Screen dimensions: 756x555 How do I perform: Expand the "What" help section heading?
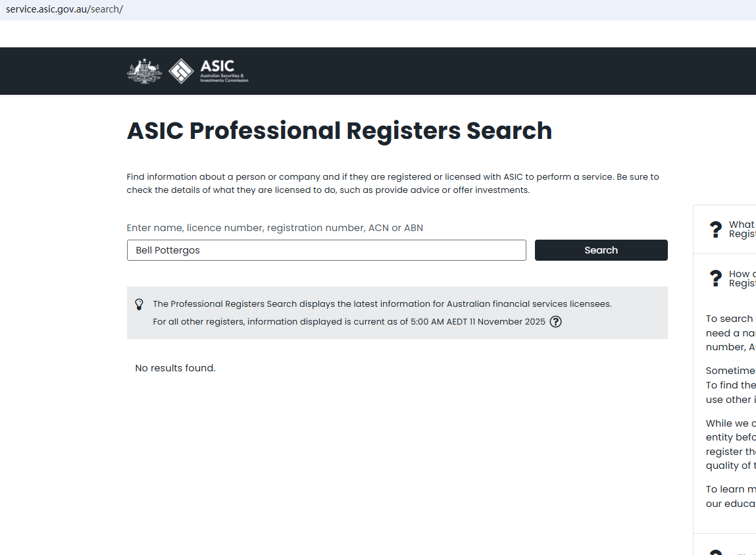[742, 229]
